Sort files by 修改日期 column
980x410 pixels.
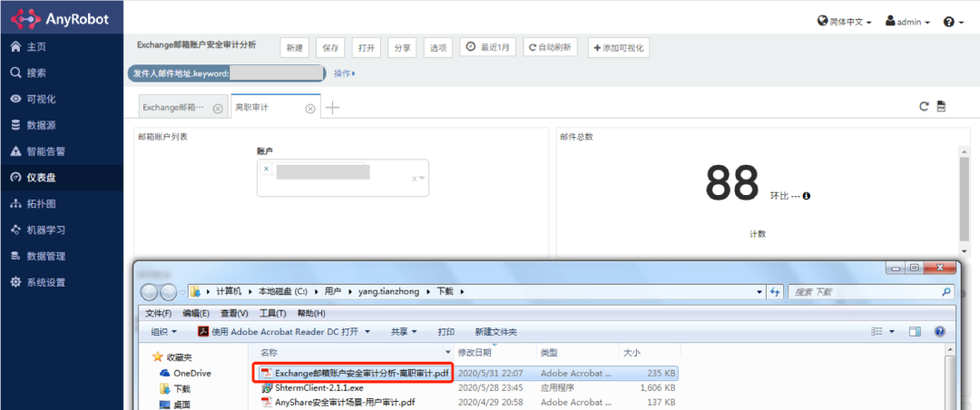[x=495, y=353]
